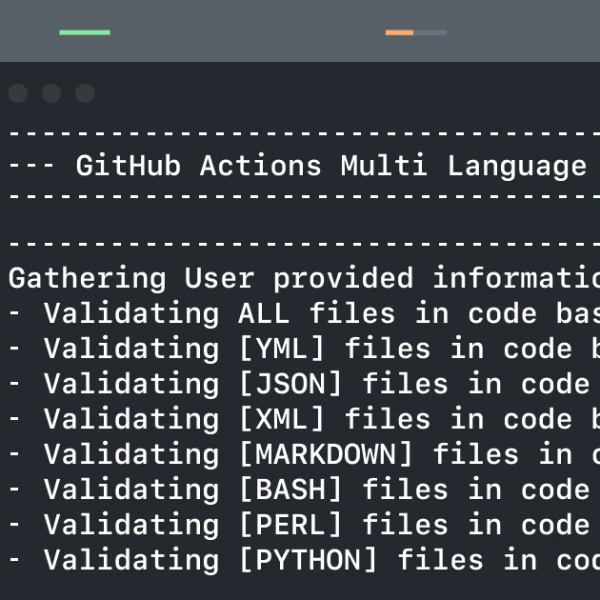Click the gray segment beside the orange bar
This screenshot has width=600, height=600.
tap(431, 33)
